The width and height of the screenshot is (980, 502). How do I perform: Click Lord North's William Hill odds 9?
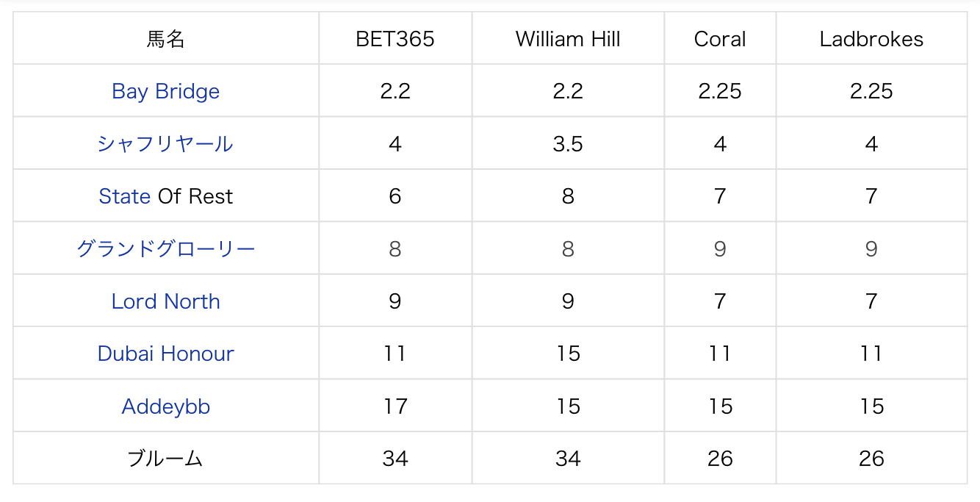pos(568,301)
